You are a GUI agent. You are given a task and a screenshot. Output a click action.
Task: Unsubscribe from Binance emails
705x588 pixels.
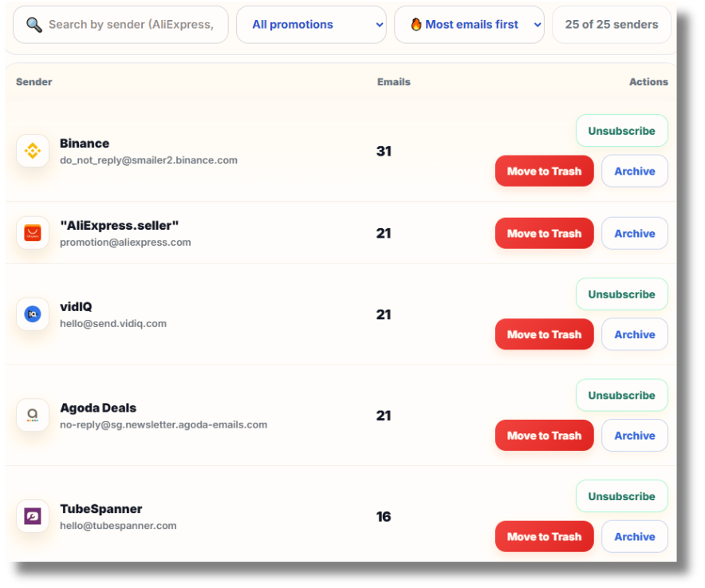621,130
